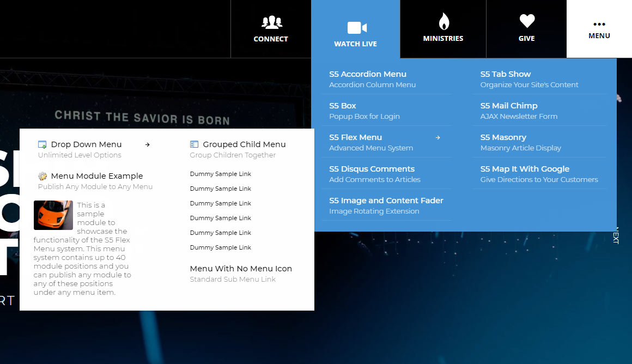Click S5 Disqus Comments link
632x364 pixels.
[x=372, y=169]
